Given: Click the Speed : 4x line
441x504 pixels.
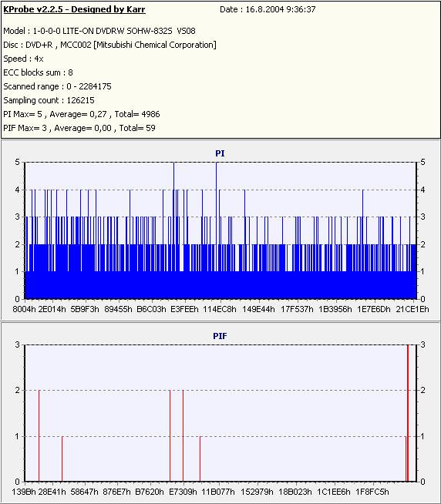Looking at the screenshot, I should tap(23, 59).
